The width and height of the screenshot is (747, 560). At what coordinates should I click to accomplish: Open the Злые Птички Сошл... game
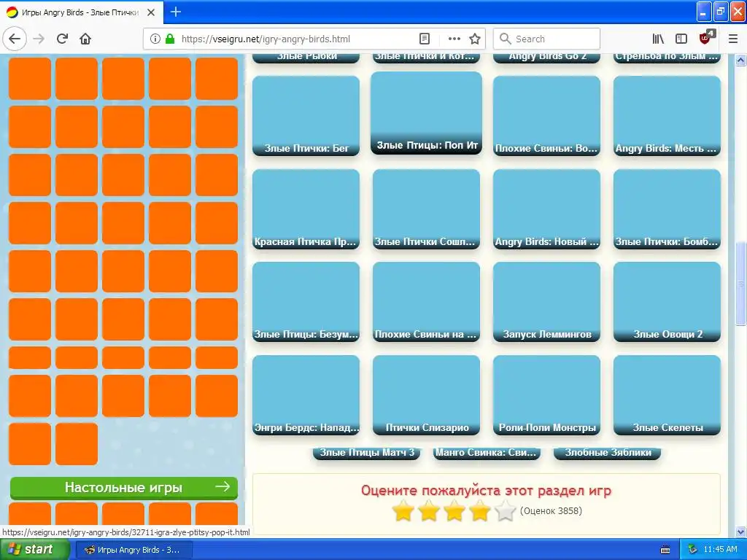coord(426,209)
